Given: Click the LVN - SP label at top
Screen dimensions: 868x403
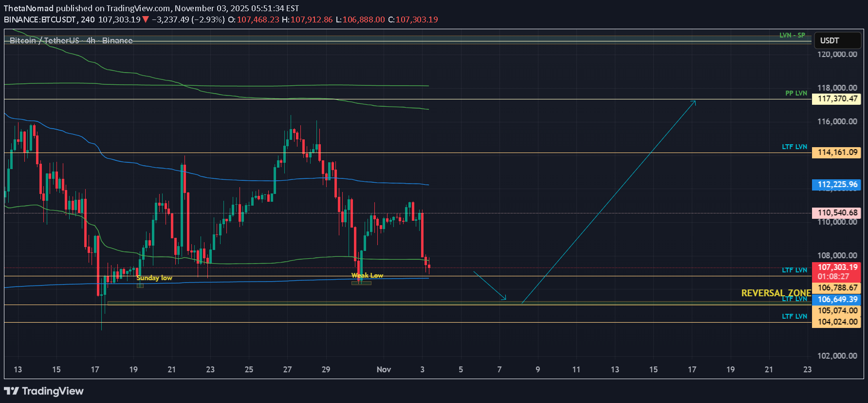Looking at the screenshot, I should click(792, 35).
